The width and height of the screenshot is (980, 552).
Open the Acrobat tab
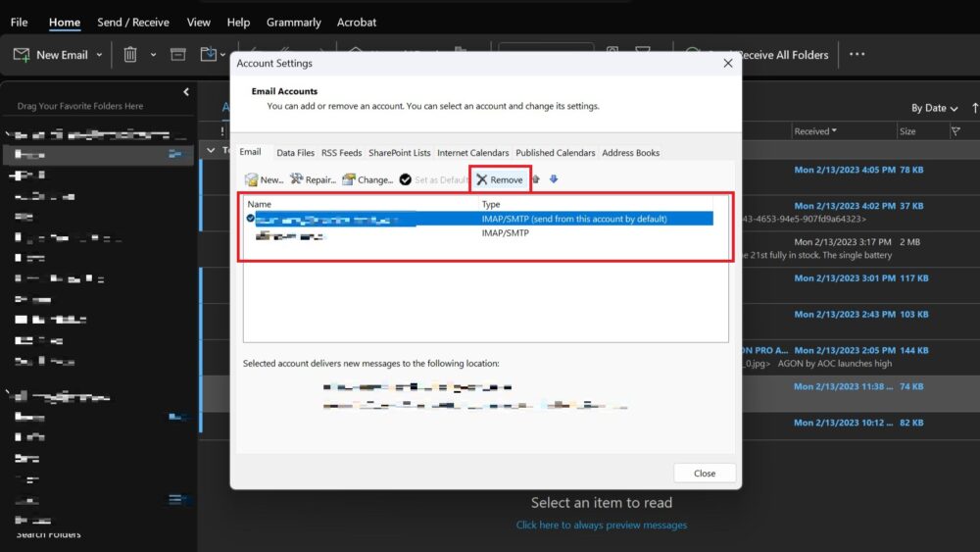click(x=357, y=22)
